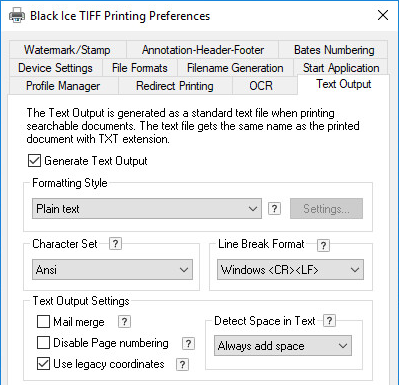
Task: Tick the Disable Page numbering checkbox
Action: click(x=43, y=343)
